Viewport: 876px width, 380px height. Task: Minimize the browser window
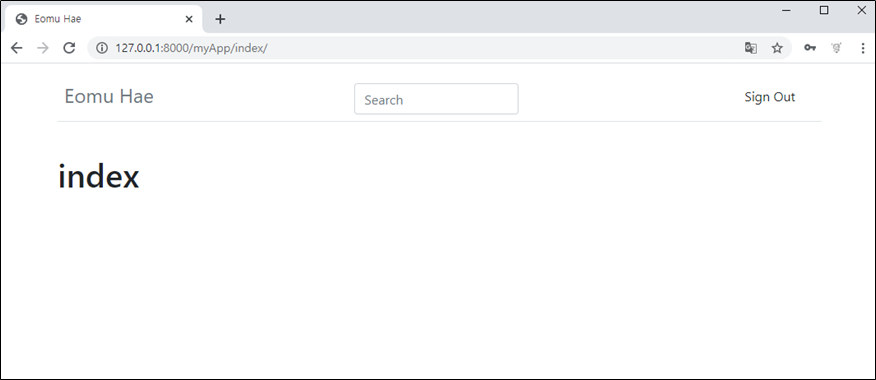tap(786, 11)
